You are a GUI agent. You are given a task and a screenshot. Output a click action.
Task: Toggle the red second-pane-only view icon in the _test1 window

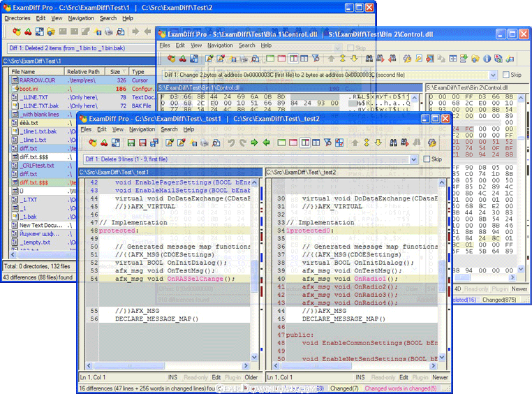[x=293, y=143]
